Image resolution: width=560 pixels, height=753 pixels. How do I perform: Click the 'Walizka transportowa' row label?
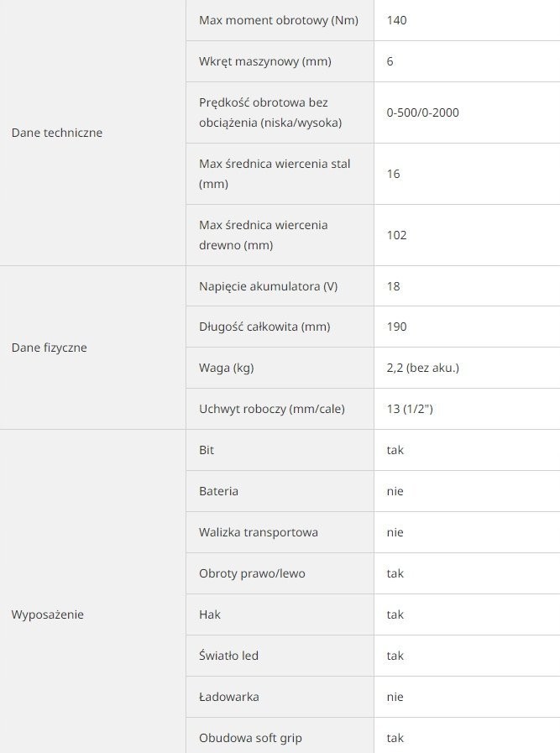pyautogui.click(x=259, y=532)
